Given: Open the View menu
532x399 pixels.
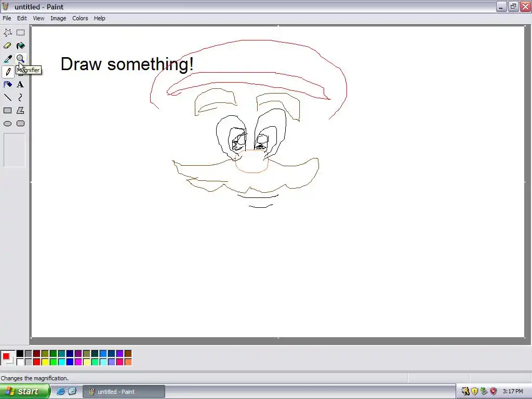Looking at the screenshot, I should [38, 18].
